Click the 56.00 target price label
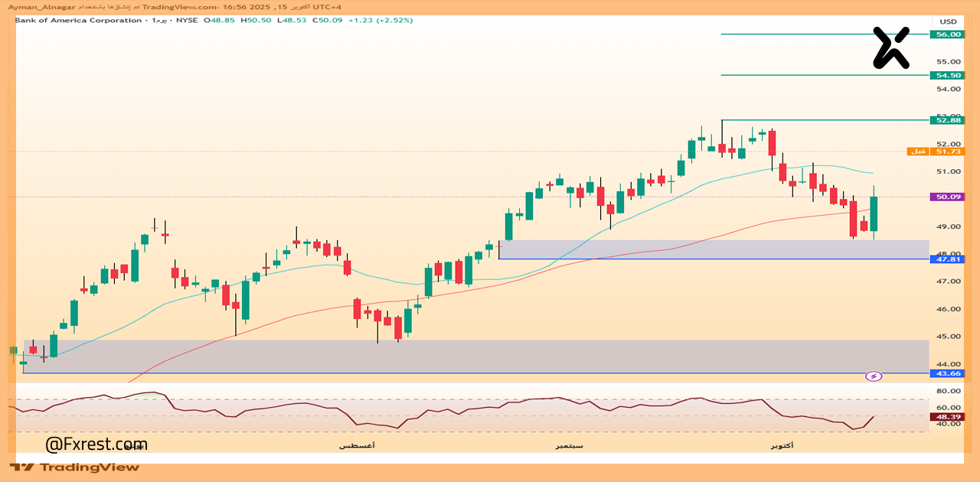980x482 pixels. click(x=946, y=34)
